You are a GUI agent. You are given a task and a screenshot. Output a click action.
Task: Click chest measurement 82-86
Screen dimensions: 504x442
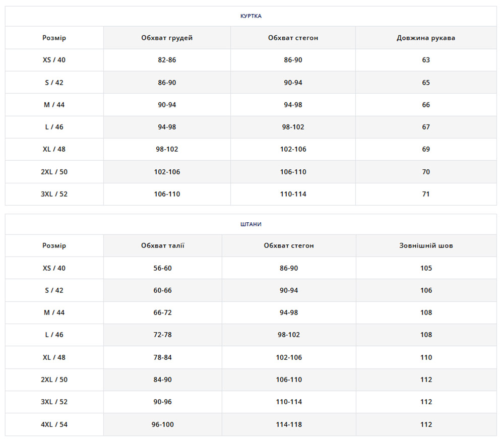click(167, 60)
